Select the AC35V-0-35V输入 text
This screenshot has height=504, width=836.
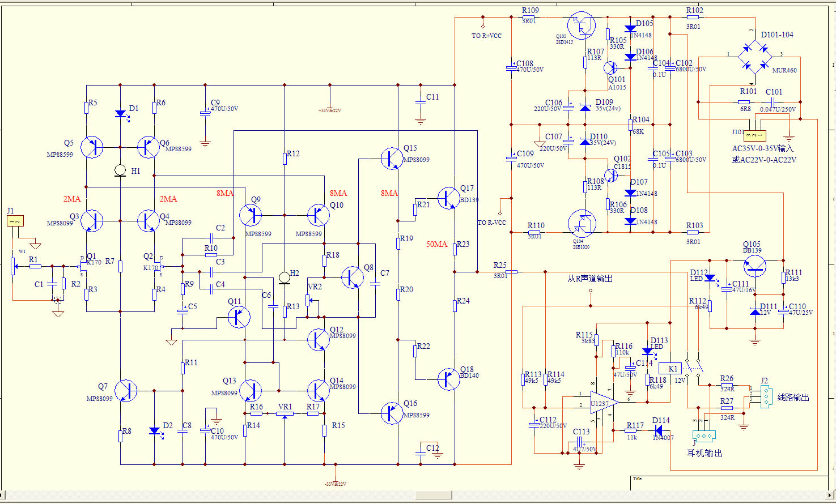763,148
